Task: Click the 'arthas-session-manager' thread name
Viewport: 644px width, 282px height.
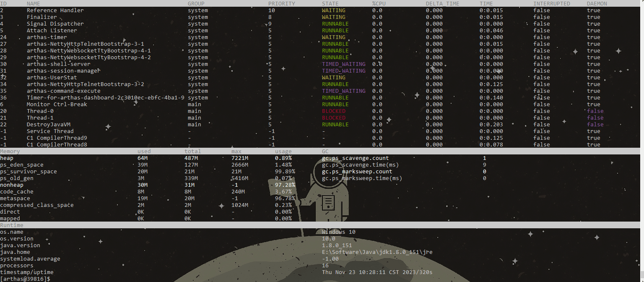Action: click(x=64, y=71)
